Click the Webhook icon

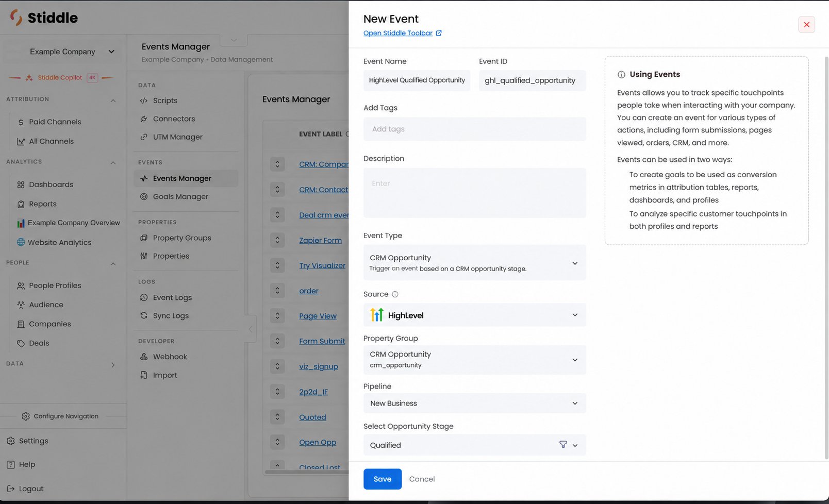(x=144, y=357)
